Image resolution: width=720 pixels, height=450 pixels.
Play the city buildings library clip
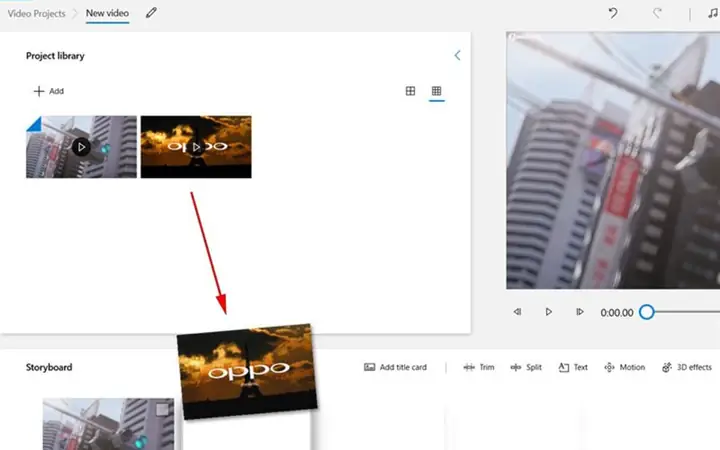click(x=81, y=147)
